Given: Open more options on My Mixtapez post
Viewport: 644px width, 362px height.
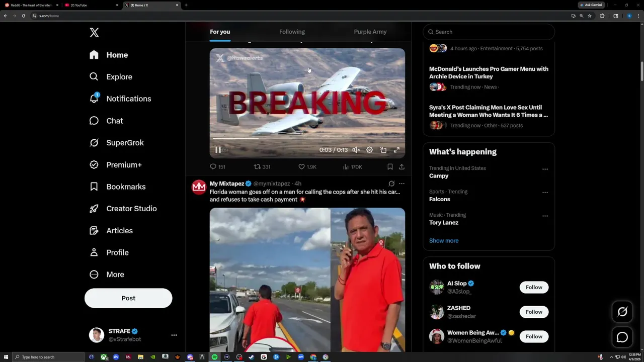Looking at the screenshot, I should [401, 184].
